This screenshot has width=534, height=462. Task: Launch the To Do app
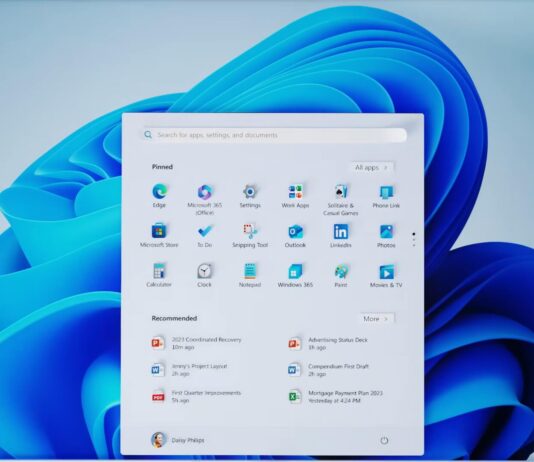tap(205, 236)
